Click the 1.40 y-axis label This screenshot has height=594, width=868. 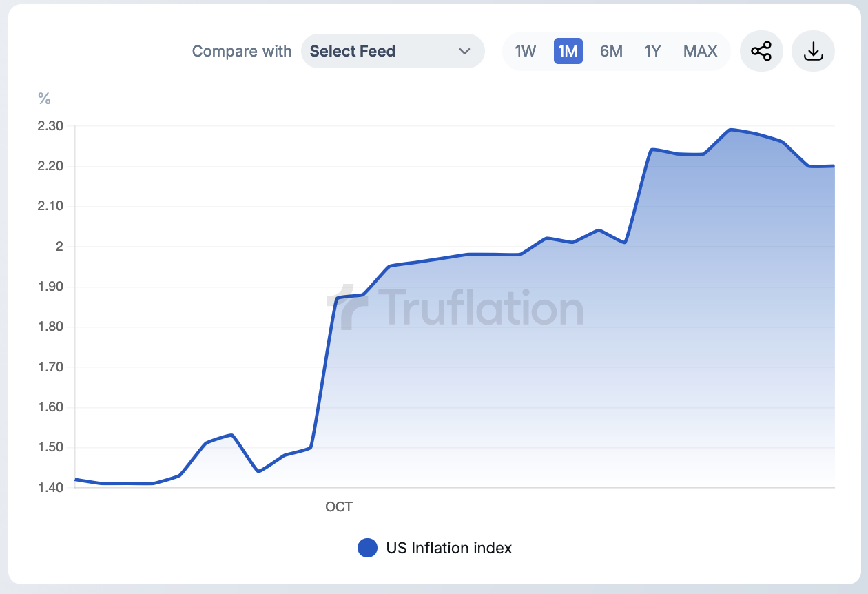[x=50, y=488]
